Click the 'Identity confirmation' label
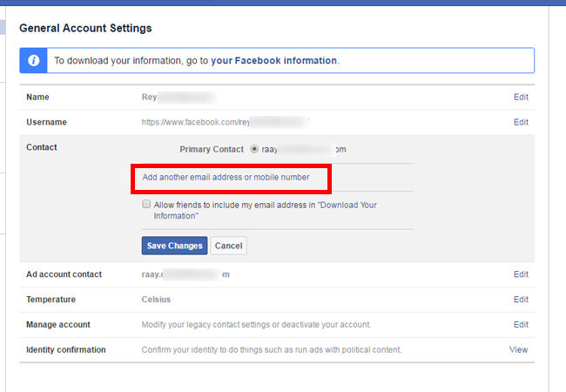Screen dimensions: 566x392 [66, 349]
